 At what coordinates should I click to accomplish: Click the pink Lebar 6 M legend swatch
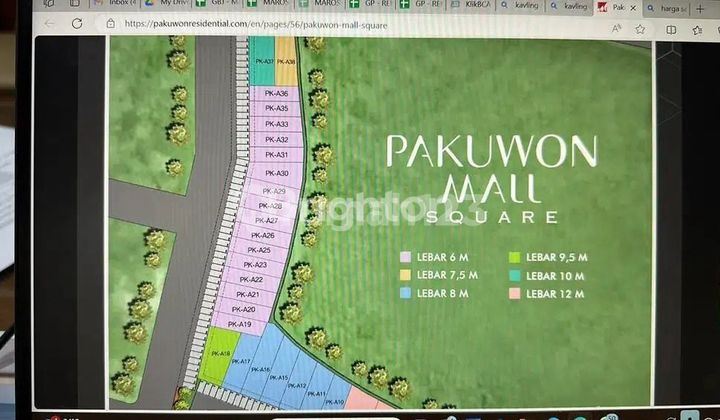(x=405, y=257)
